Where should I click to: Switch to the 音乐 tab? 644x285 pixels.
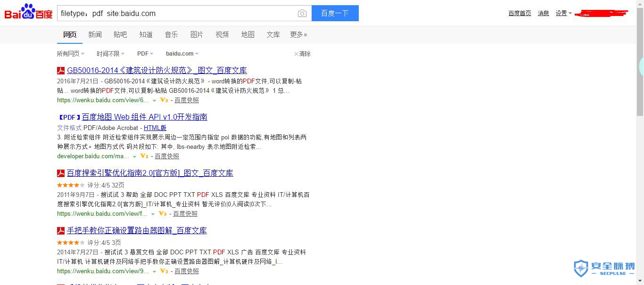(171, 34)
